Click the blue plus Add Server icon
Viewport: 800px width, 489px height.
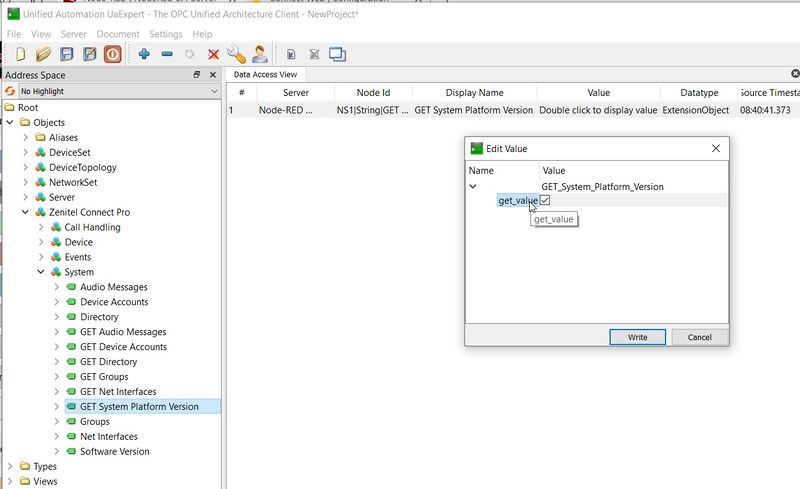pos(144,54)
